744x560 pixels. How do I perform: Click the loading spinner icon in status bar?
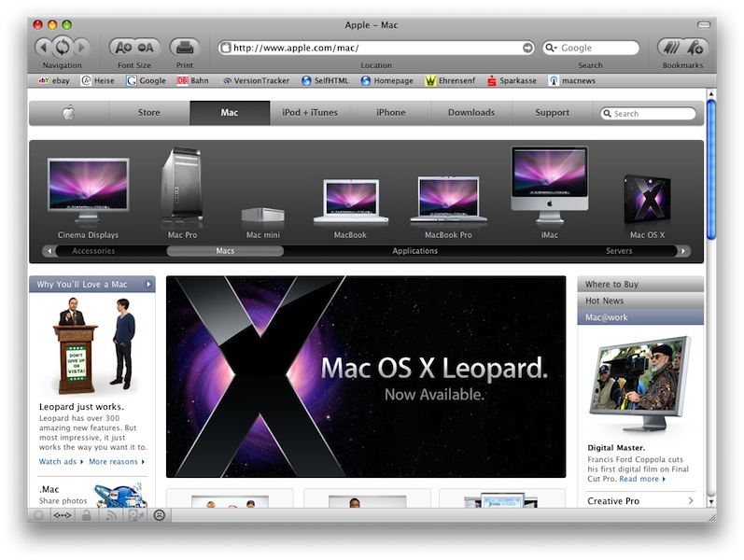(38, 515)
